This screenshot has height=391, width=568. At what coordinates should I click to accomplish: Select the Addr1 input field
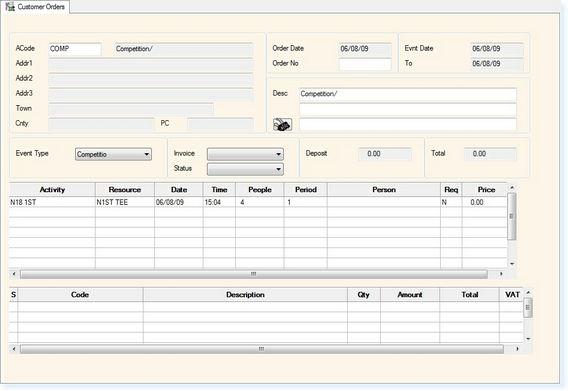tap(151, 64)
